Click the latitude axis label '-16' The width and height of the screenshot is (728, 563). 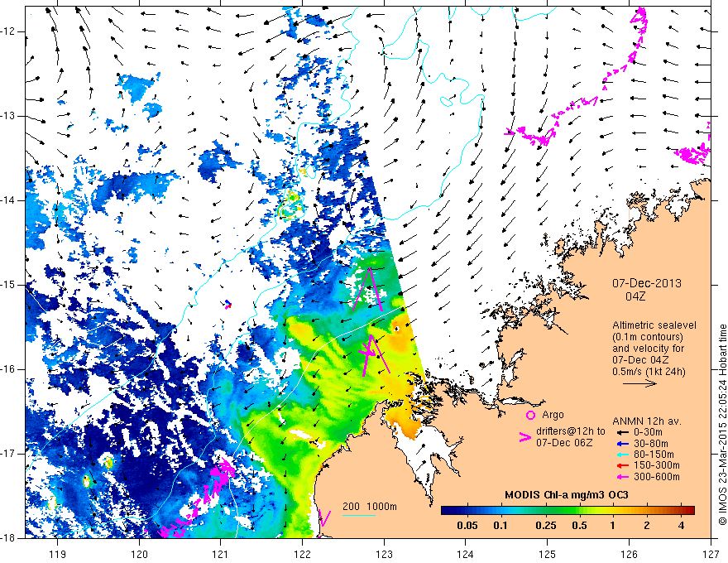9,369
